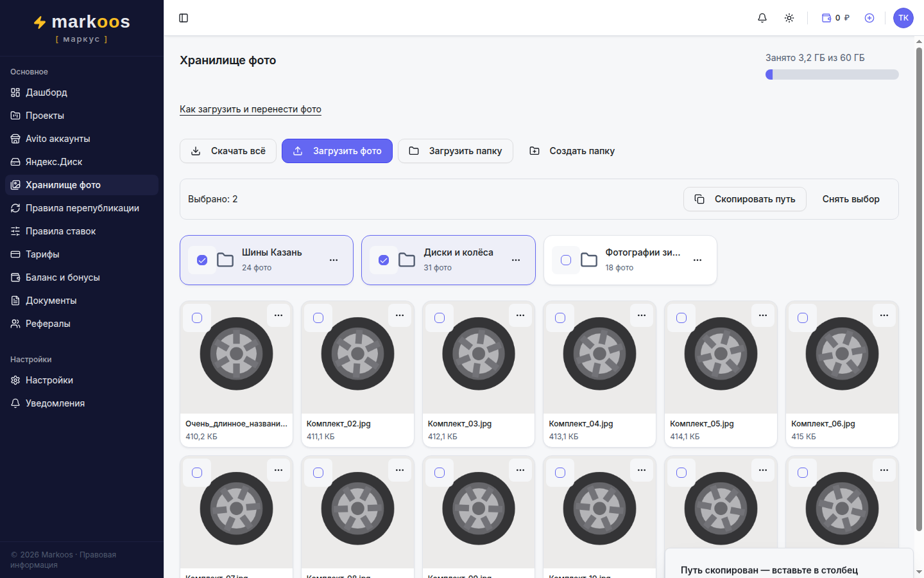Open the TK user avatar menu
The height and width of the screenshot is (578, 924).
903,18
